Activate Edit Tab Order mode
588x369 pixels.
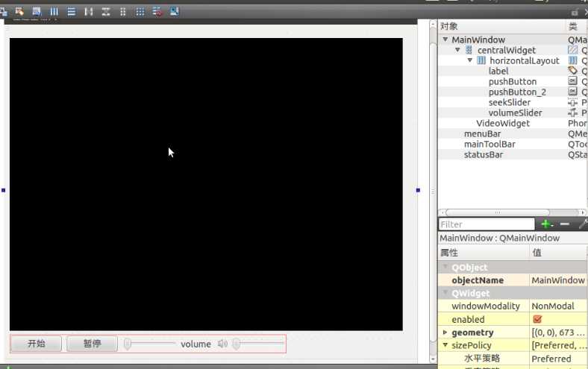(x=37, y=12)
